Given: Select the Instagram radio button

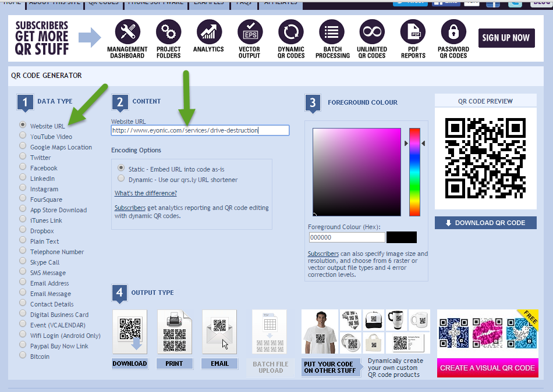Looking at the screenshot, I should click(23, 187).
